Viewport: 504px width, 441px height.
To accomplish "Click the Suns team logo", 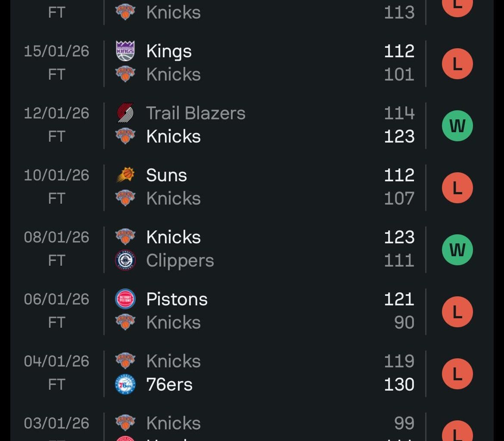I will 125,175.
